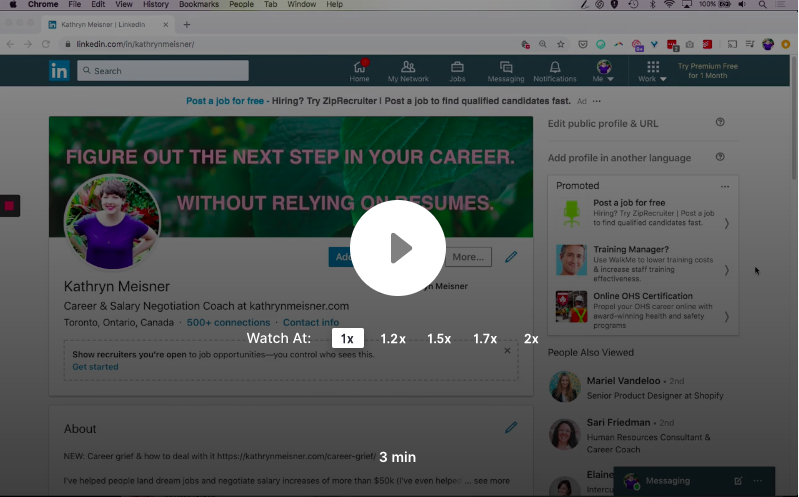Edit the About section pencil icon
Screen dimensions: 799x497
click(511, 427)
